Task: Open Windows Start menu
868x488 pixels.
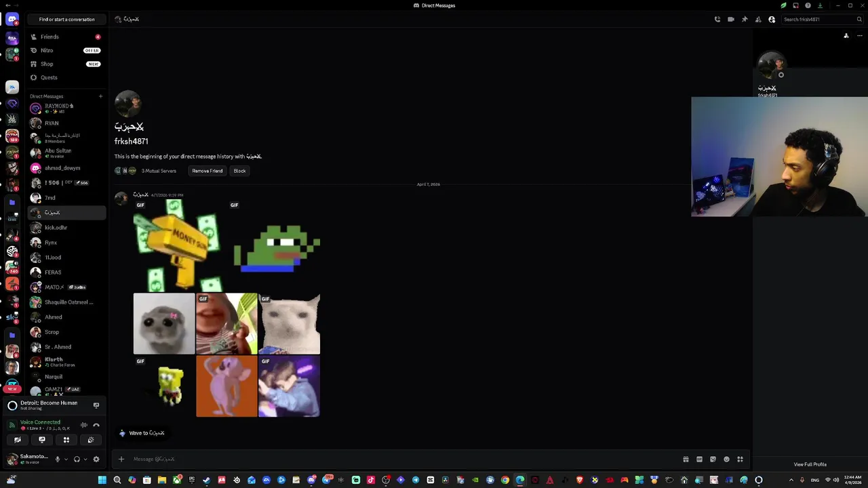Action: point(102,480)
